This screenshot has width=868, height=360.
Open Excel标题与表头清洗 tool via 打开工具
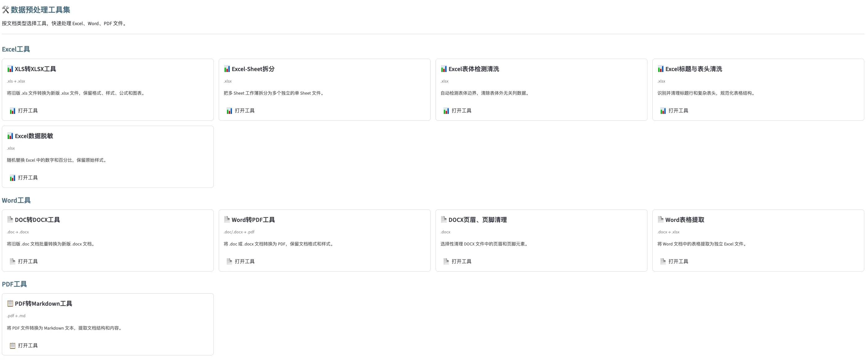tap(674, 110)
